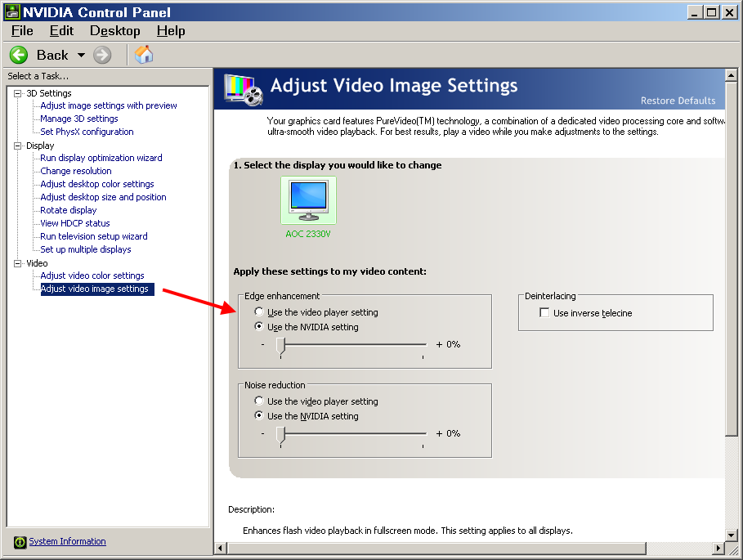Viewport: 743px width, 560px height.
Task: Click the Video category label
Action: coord(37,263)
